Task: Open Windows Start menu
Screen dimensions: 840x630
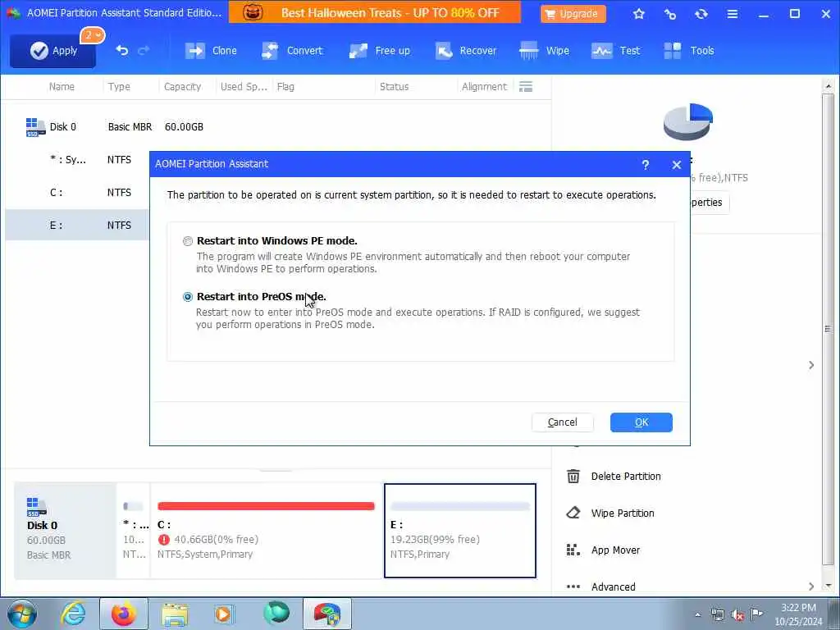Action: point(21,614)
